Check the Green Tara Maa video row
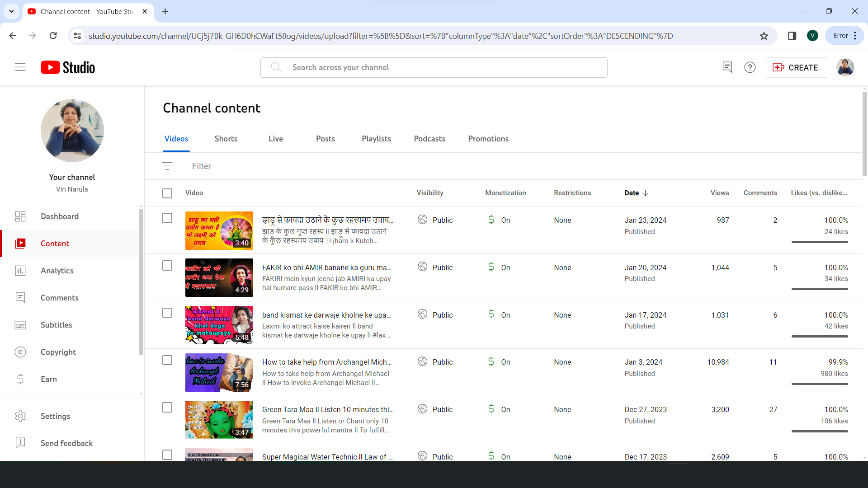868x488 pixels. click(167, 408)
